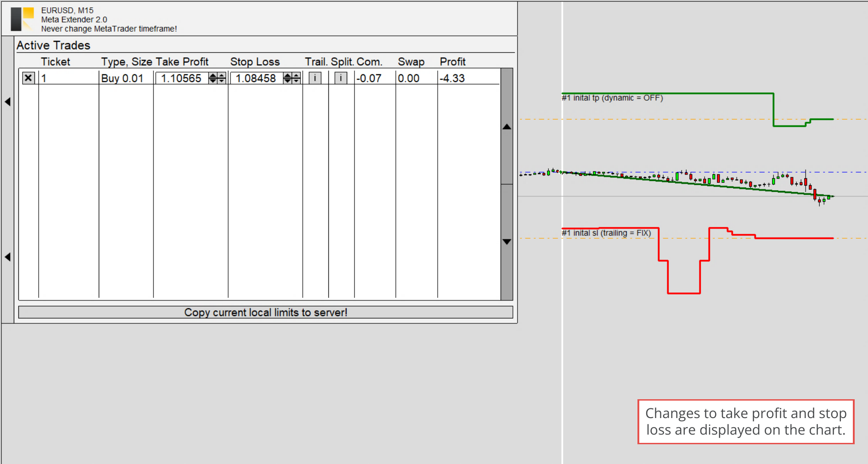Focus the Take Profit field showing 1.10565

182,78
